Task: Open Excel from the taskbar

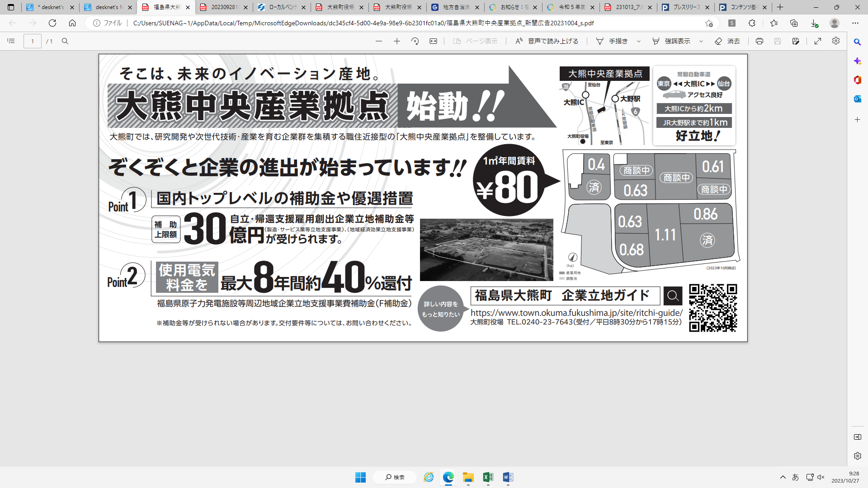Action: click(x=488, y=477)
